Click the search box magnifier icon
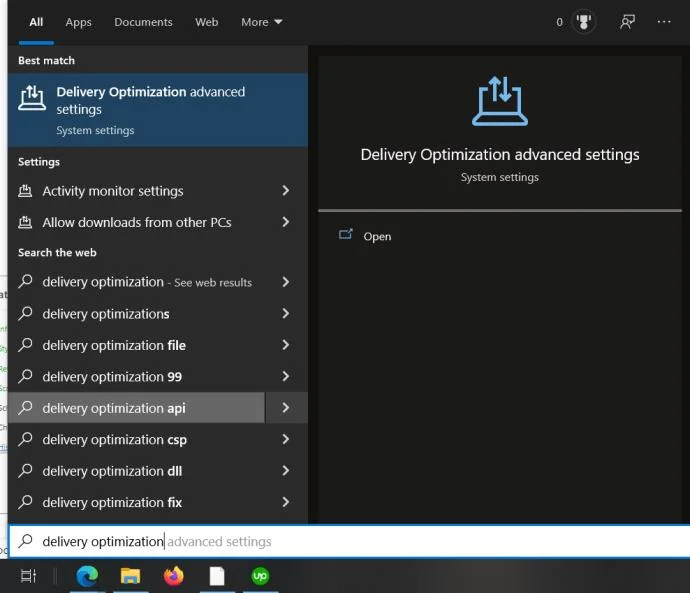The width and height of the screenshot is (690, 593). coord(26,541)
